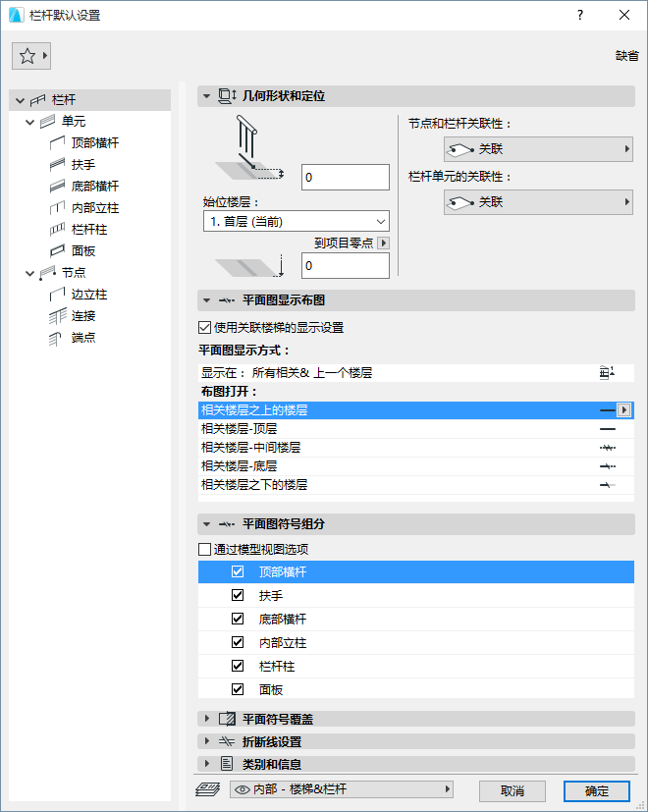Select 相关楼层-中间楼层 layout row
The height and width of the screenshot is (812, 648).
(416, 448)
